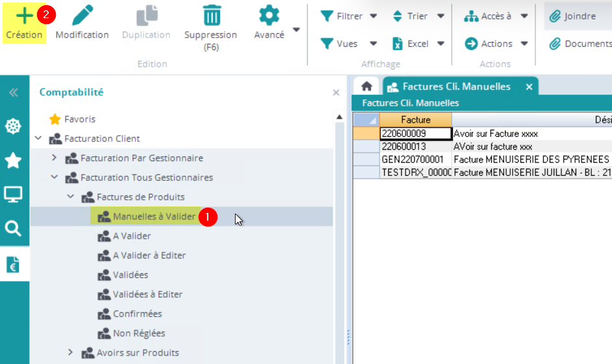612x364 pixels.
Task: Click the monitor icon in sidebar
Action: click(13, 194)
